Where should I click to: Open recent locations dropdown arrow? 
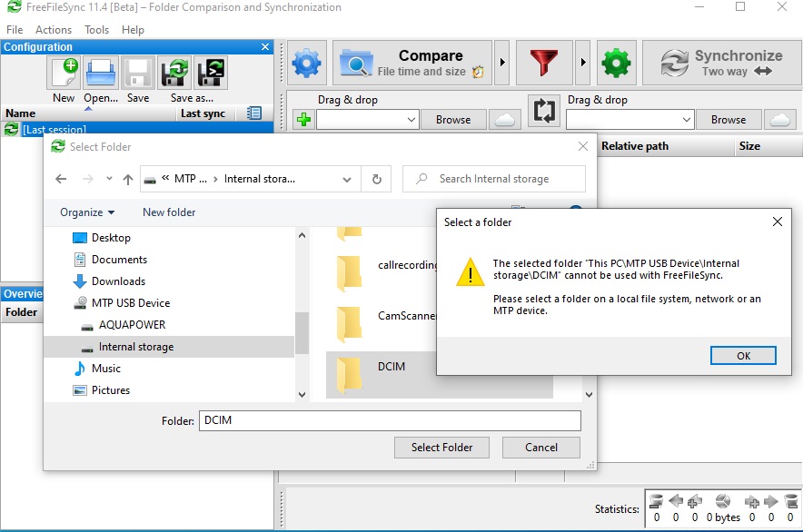pyautogui.click(x=109, y=179)
